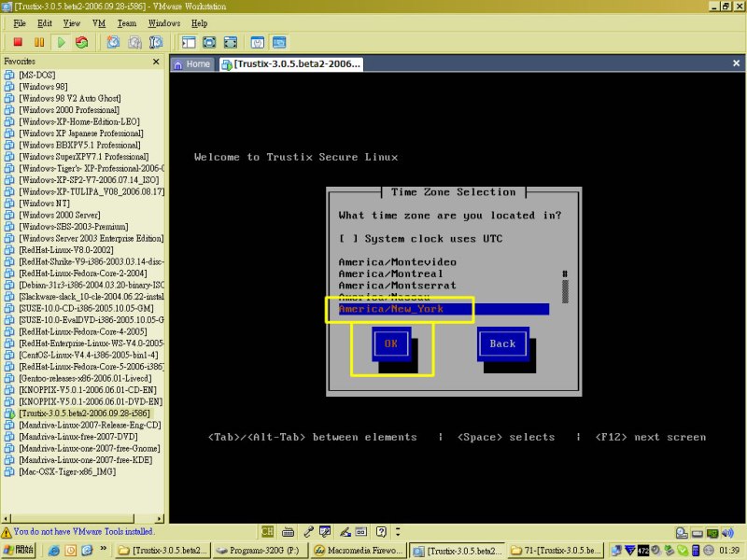The width and height of the screenshot is (747, 560).
Task: Reset the virtual machine using the red-green arrows icon
Action: (x=82, y=42)
